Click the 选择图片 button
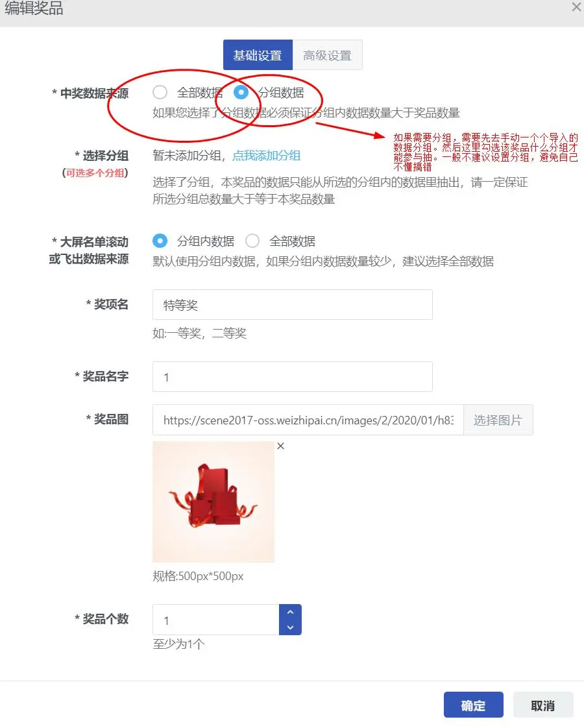This screenshot has height=728, width=584. point(498,420)
